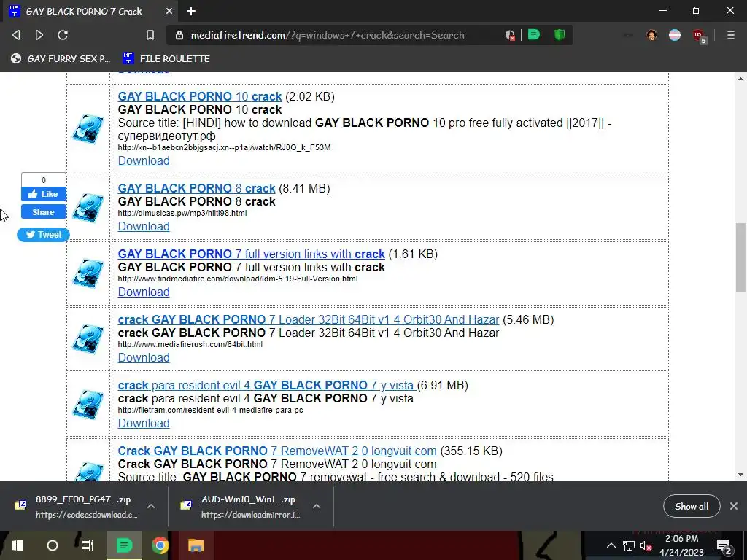The height and width of the screenshot is (560, 747).
Task: Open the new tab with plus button
Action: pos(191,11)
